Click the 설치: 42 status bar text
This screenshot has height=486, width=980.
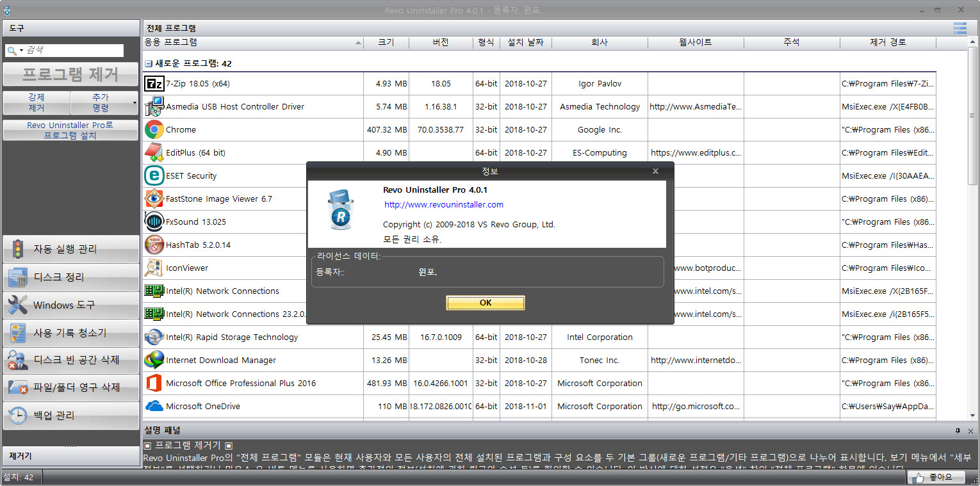click(19, 477)
